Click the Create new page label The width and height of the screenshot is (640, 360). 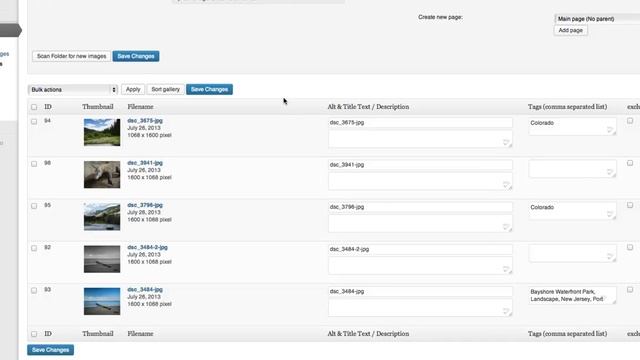pos(440,17)
